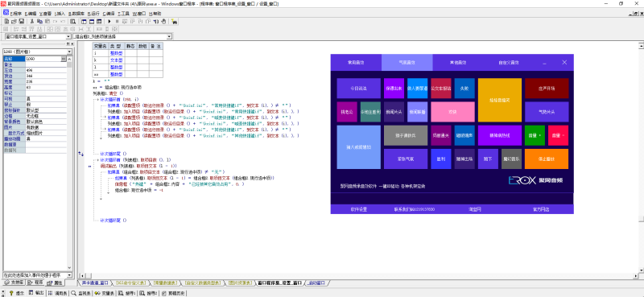Image resolution: width=644 pixels, height=297 pixels.
Task: Select the 自定义数据类型表 document tab
Action: point(202,283)
